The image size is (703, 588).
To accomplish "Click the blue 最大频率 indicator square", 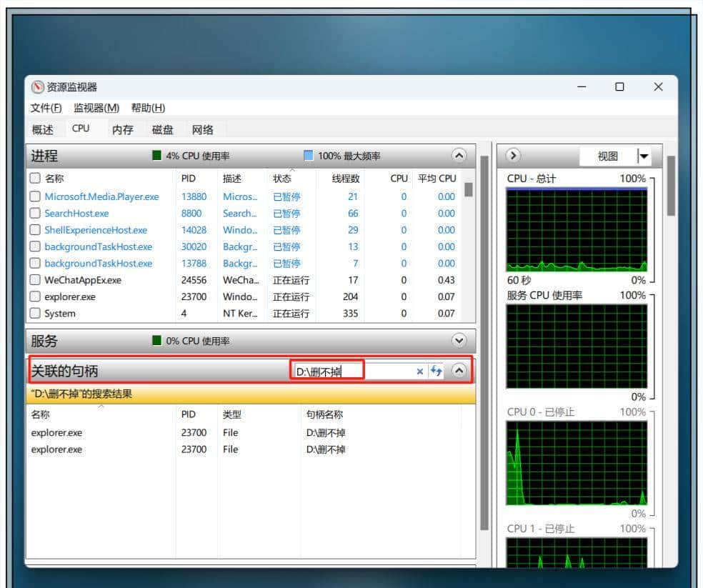I will [309, 156].
